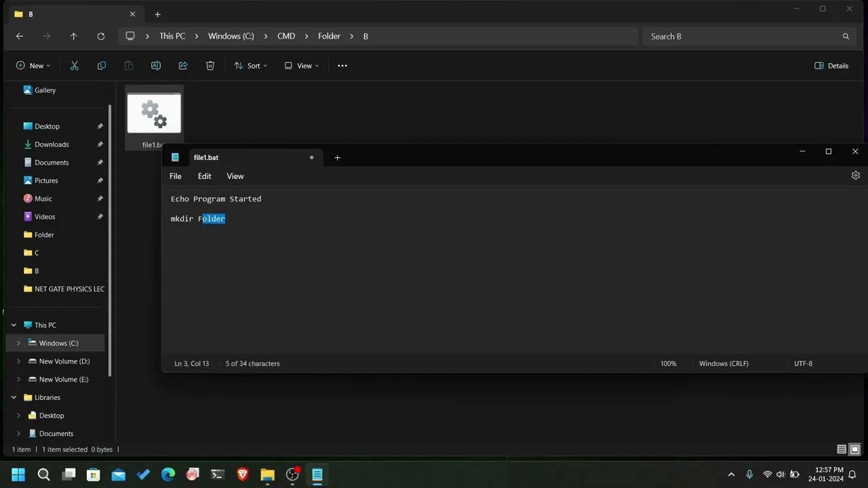Screen dimensions: 868x488
Task: Click the Cut scissors icon in Explorer toolbar
Action: [75, 66]
